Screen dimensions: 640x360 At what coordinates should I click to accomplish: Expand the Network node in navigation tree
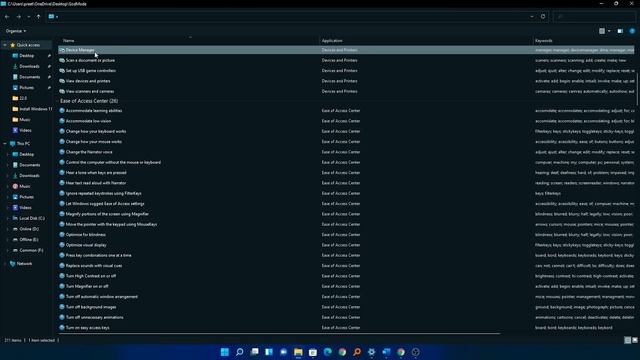[x=5, y=264]
